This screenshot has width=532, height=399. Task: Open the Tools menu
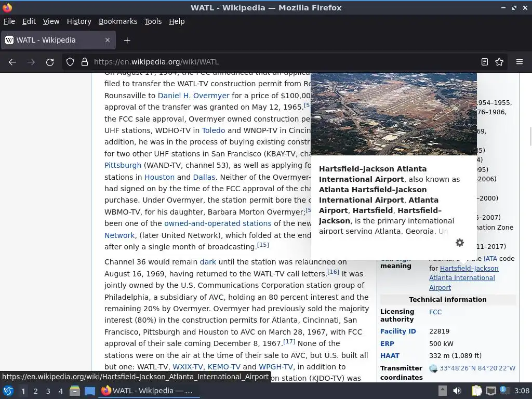153,21
